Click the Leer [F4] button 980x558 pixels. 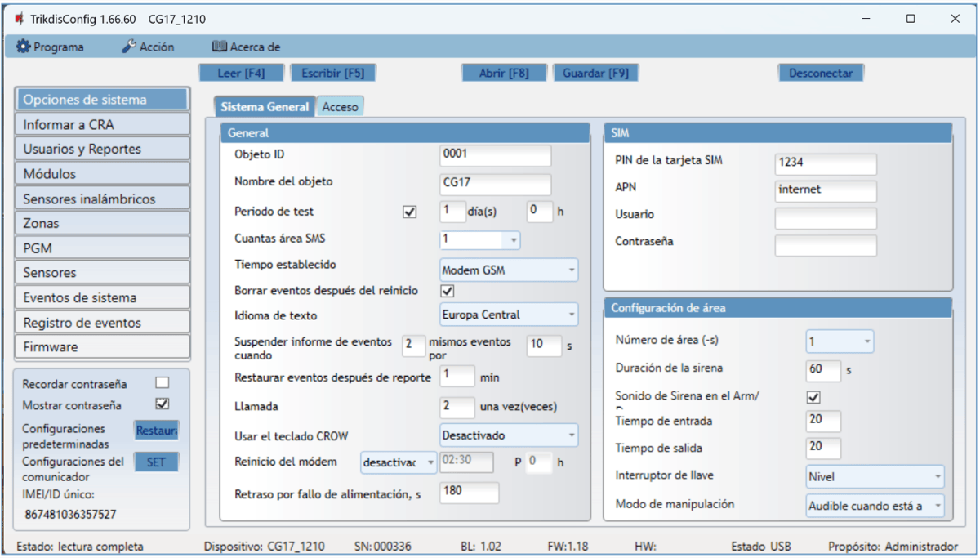click(241, 73)
